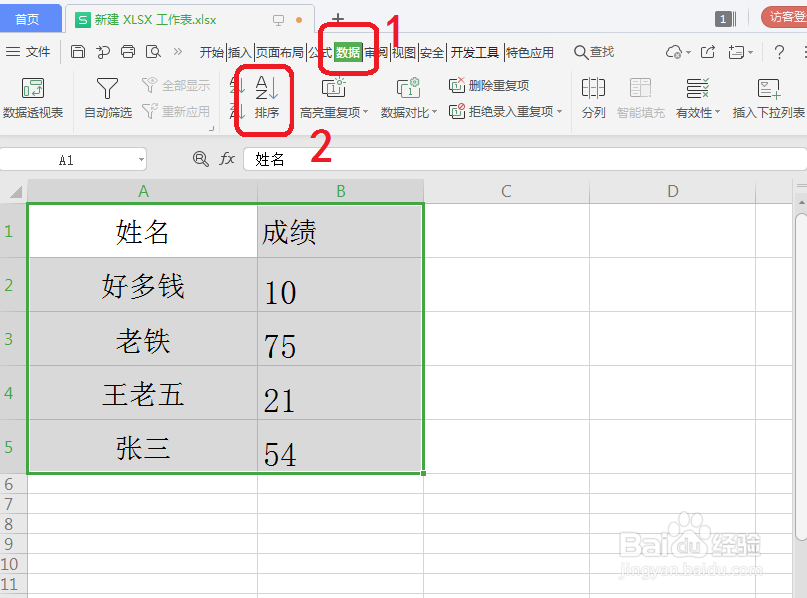Open the Name Box dropdown showing A1
Viewport: 807px width, 598px height.
click(x=140, y=159)
